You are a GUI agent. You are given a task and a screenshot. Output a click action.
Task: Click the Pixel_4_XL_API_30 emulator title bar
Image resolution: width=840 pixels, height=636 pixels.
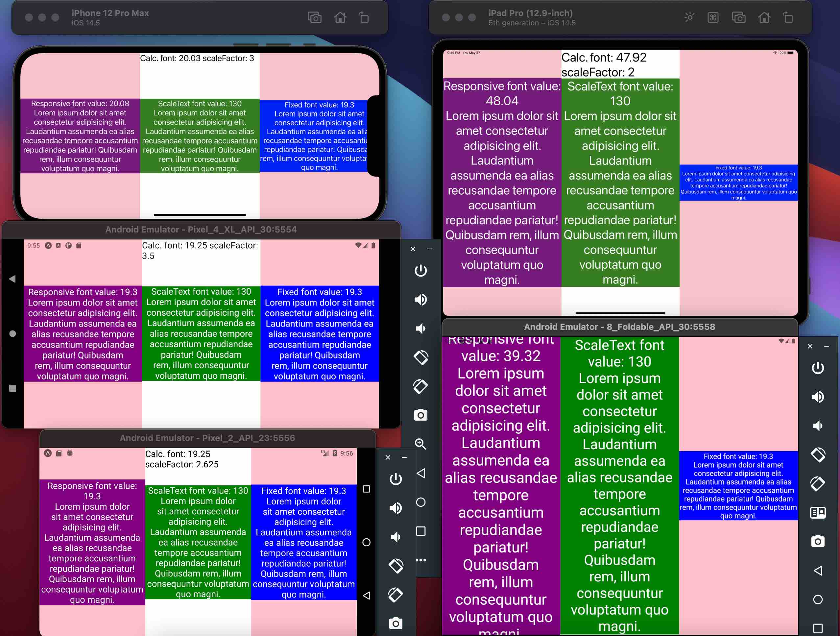[x=201, y=230]
